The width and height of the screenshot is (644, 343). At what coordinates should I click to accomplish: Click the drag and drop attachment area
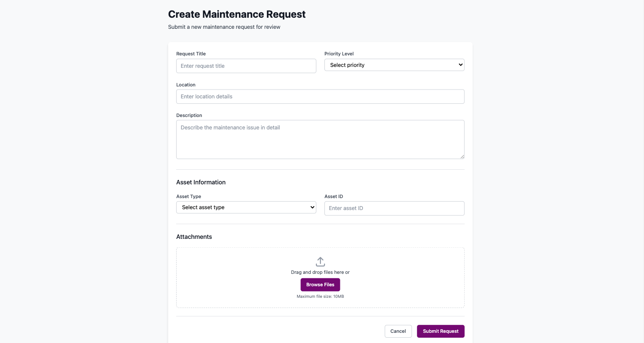[320, 277]
